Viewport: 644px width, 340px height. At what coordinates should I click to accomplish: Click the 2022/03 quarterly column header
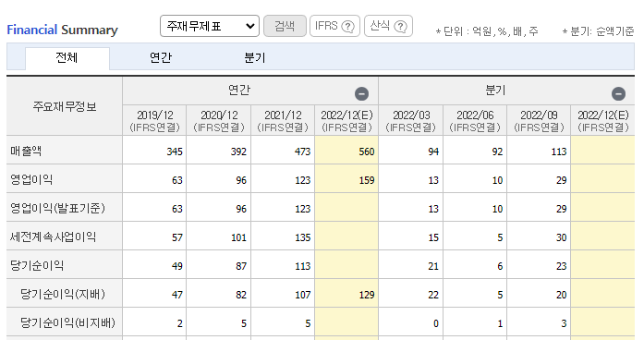[x=411, y=121]
